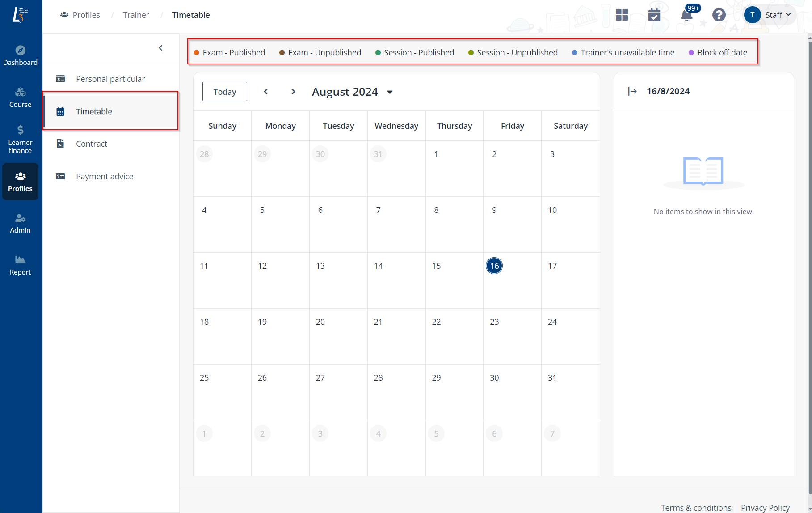812x513 pixels.
Task: Go to the next month arrow
Action: point(293,92)
